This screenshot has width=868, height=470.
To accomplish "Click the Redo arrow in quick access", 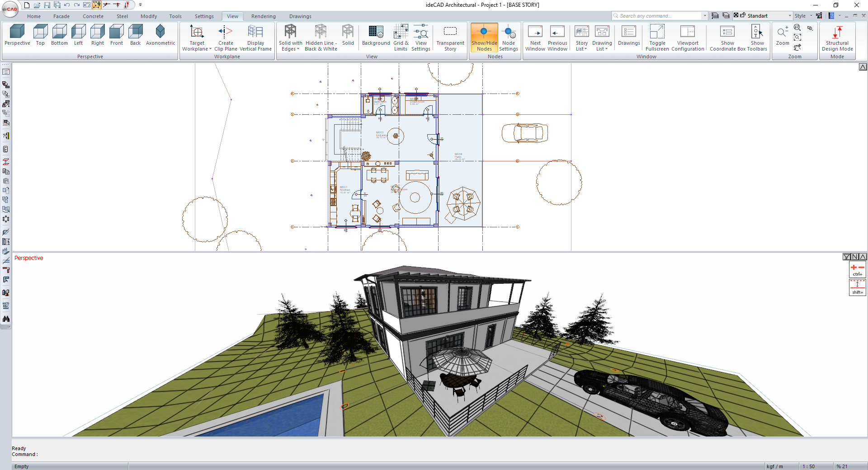I will pyautogui.click(x=77, y=5).
